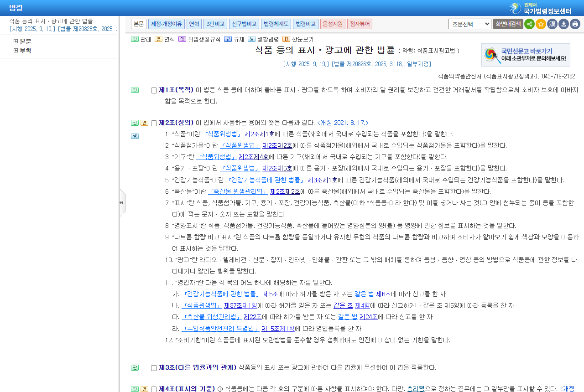584x392 pixels.
Task: Expand the 본문 tree node
Action: click(x=16, y=41)
